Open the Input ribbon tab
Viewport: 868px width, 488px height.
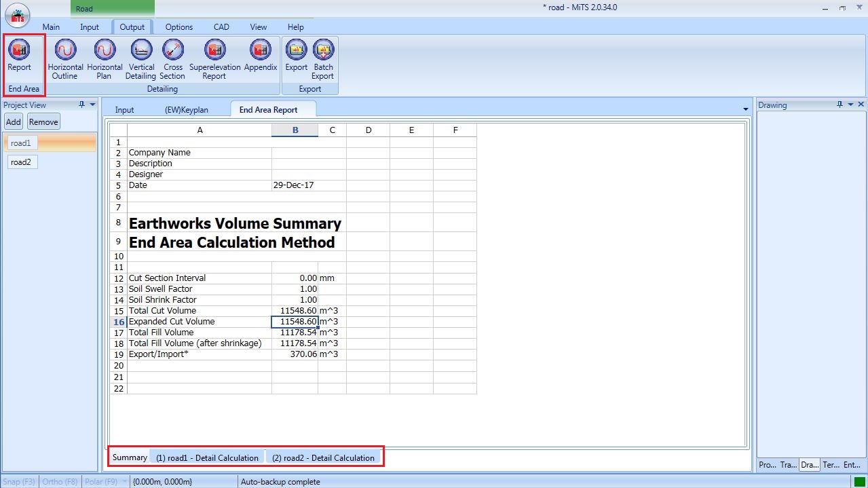tap(90, 27)
